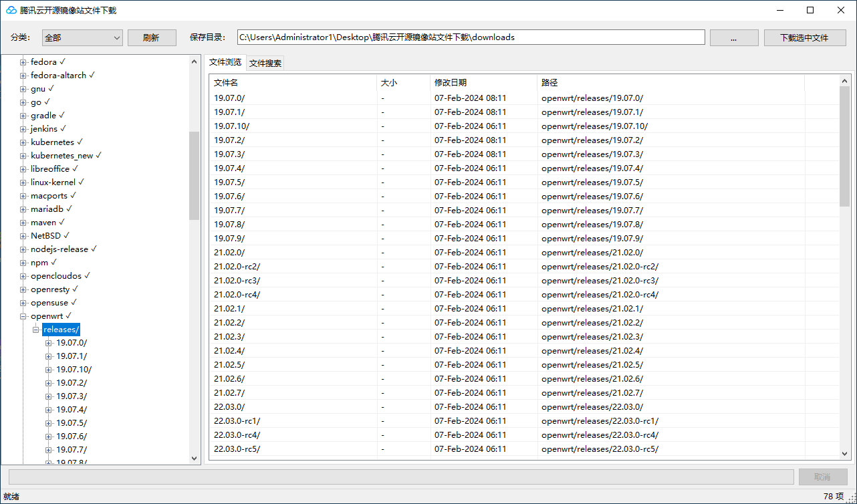Sort by the 大小 column header

[404, 82]
